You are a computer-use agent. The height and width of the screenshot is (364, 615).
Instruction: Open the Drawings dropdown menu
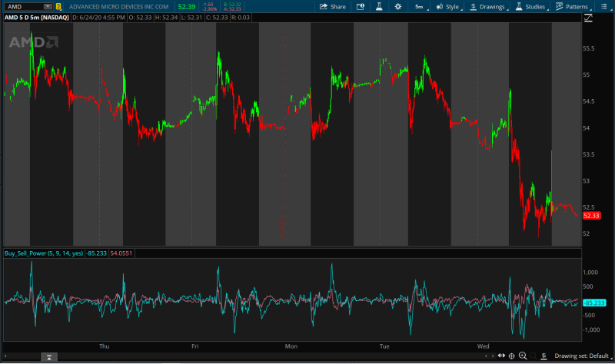point(488,7)
